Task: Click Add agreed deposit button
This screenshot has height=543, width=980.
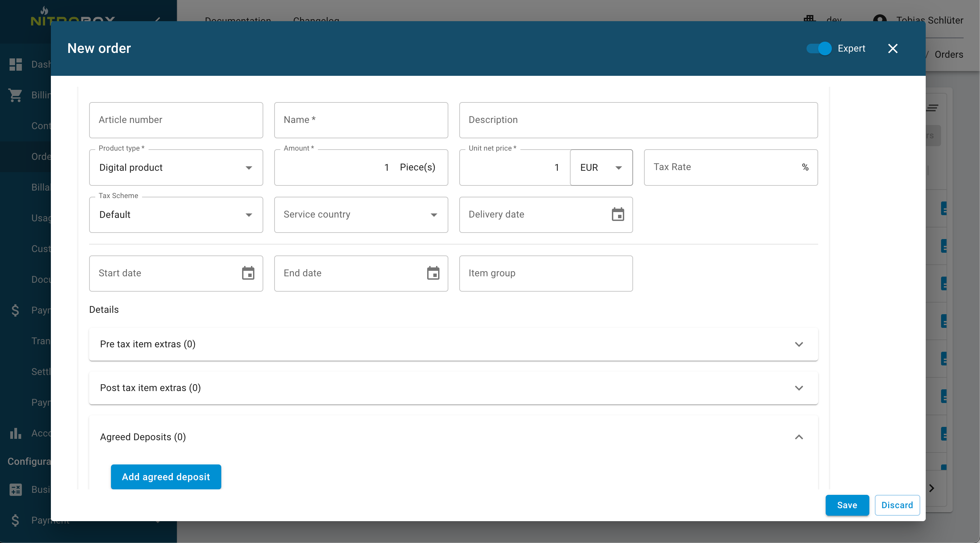Action: tap(166, 477)
